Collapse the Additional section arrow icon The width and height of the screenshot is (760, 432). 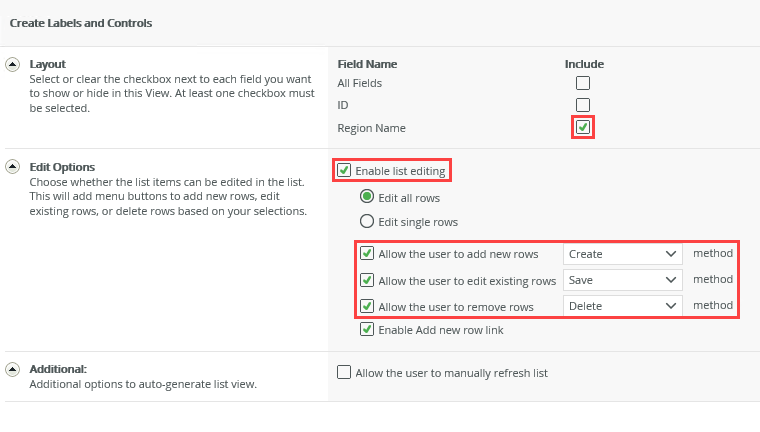click(13, 368)
